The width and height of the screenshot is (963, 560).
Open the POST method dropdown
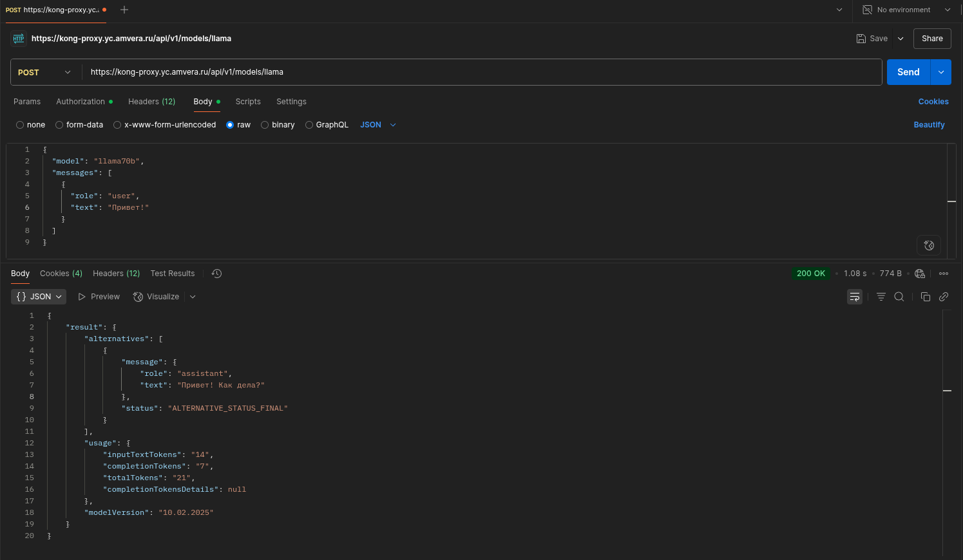coord(45,72)
